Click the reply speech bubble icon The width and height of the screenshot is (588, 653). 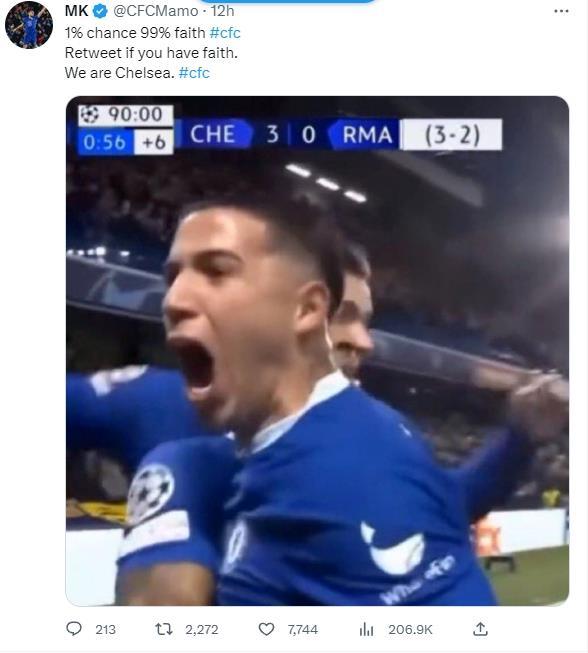coord(74,628)
